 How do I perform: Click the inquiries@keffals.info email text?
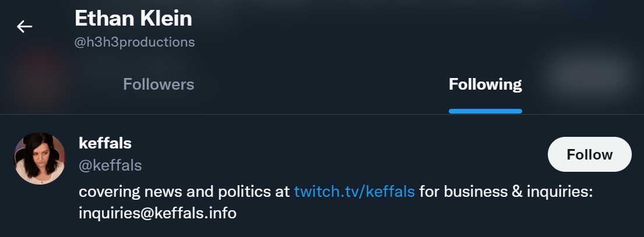pyautogui.click(x=157, y=213)
